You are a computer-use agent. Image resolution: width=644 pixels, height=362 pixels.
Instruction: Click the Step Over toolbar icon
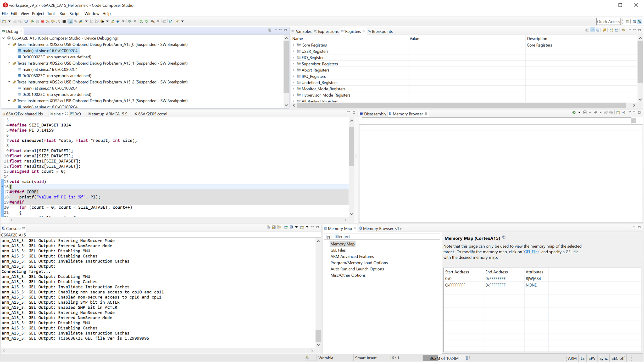53,21
